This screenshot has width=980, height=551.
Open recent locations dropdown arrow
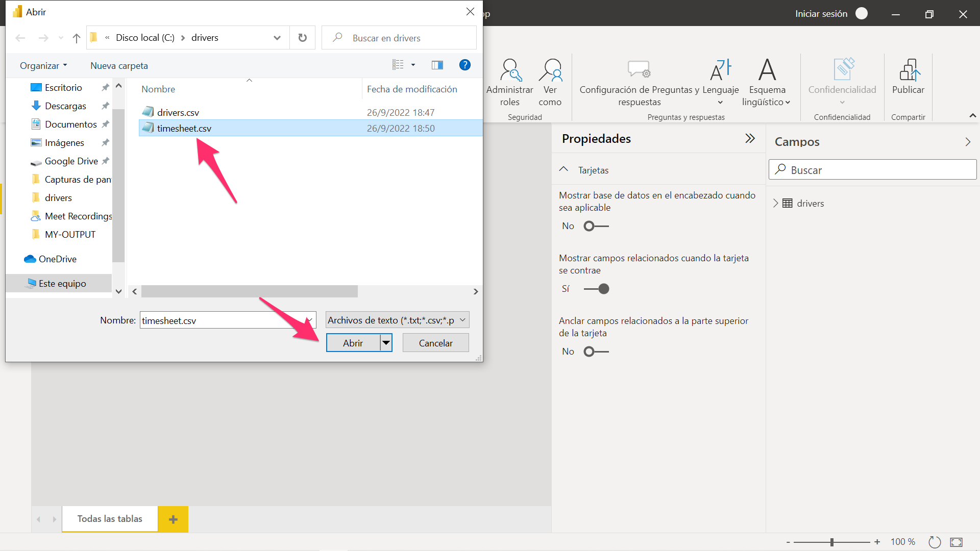tap(61, 38)
